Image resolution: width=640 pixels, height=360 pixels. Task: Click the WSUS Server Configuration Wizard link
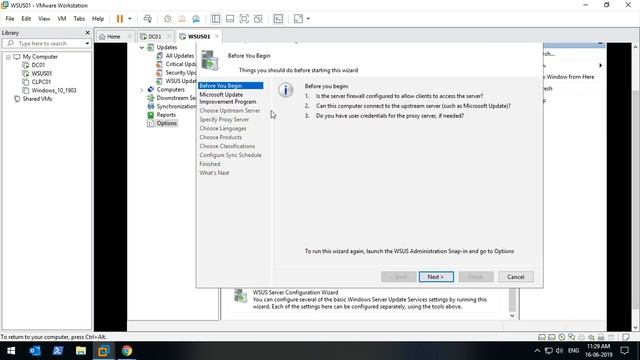(295, 293)
